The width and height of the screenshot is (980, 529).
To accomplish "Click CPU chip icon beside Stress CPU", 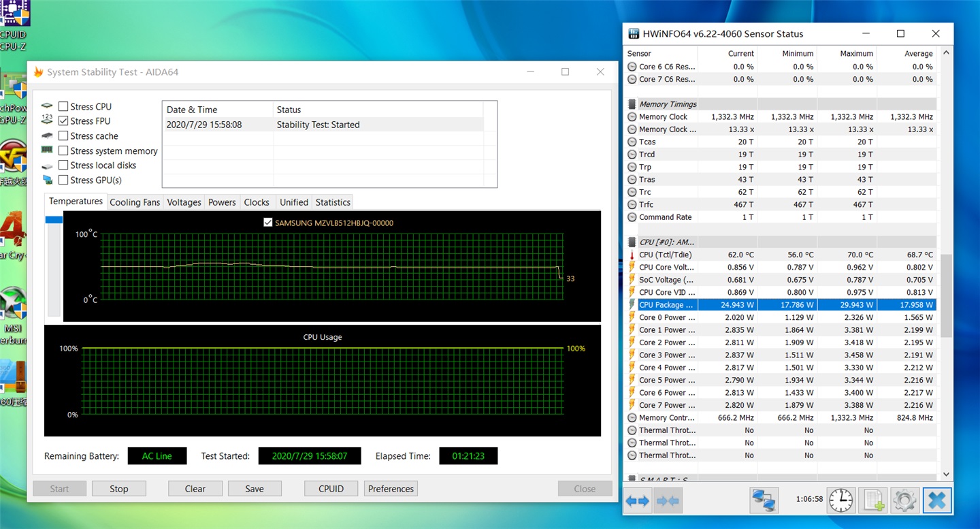I will 47,106.
